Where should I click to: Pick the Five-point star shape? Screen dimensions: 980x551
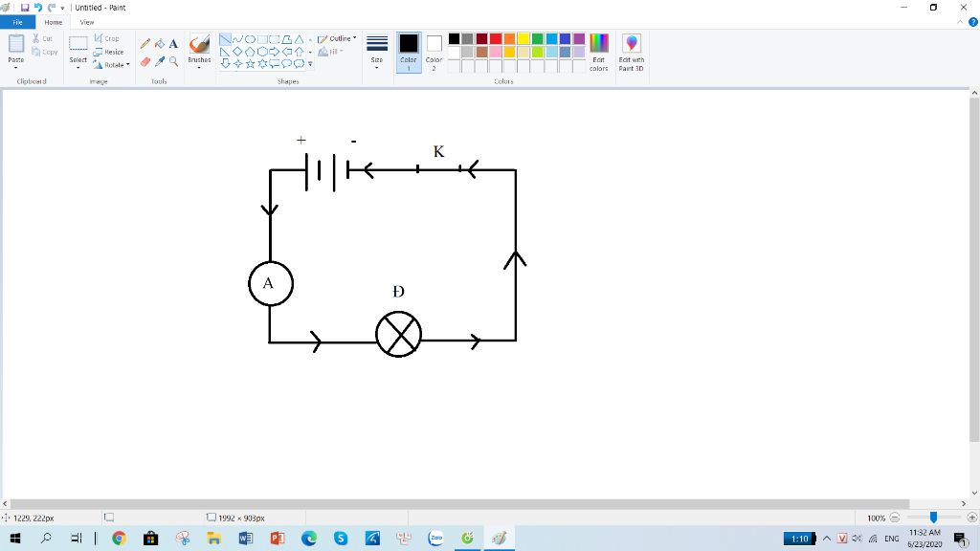pos(250,64)
